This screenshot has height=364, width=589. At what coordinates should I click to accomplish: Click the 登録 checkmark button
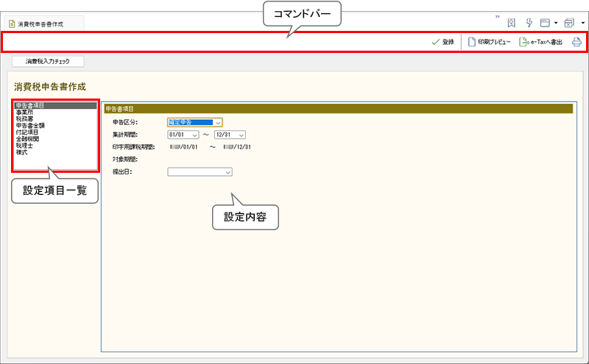click(443, 43)
